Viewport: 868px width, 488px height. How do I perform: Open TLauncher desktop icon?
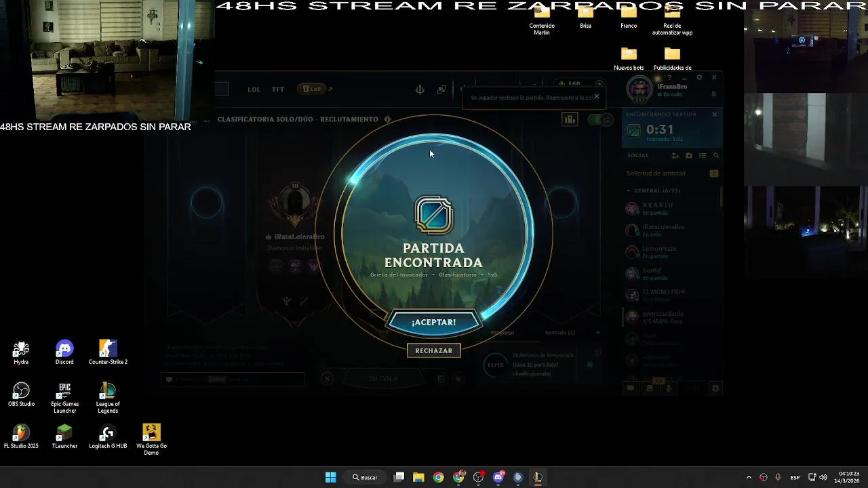click(64, 436)
